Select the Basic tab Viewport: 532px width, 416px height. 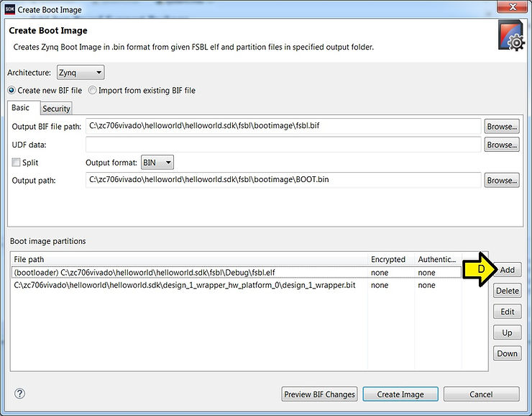(21, 108)
